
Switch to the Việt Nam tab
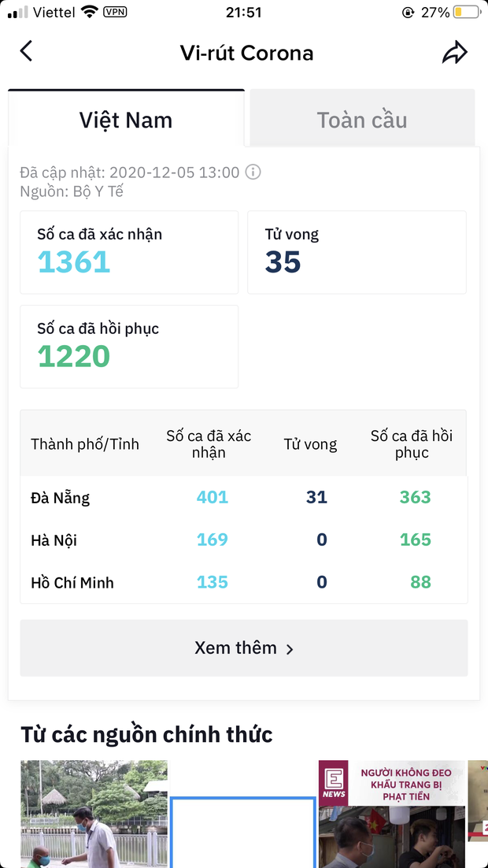pyautogui.click(x=126, y=120)
